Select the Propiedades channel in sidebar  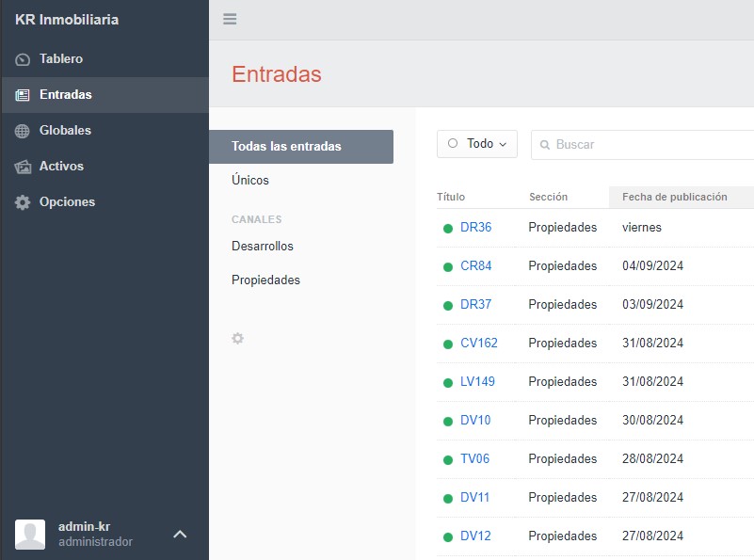[x=265, y=280]
